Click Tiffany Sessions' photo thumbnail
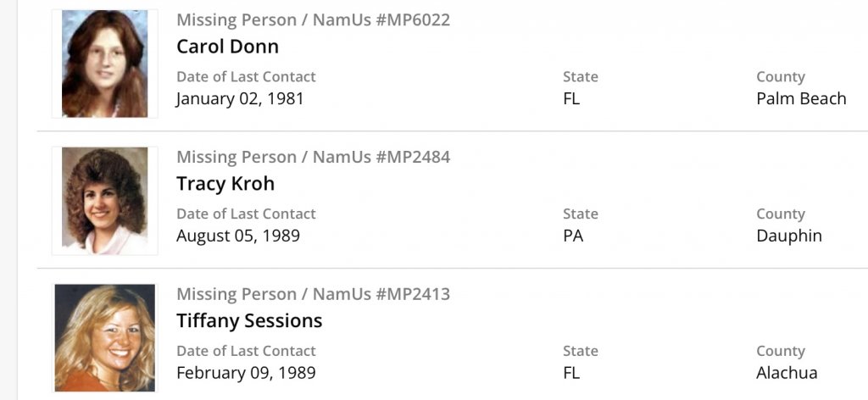The height and width of the screenshot is (400, 868). [x=105, y=337]
